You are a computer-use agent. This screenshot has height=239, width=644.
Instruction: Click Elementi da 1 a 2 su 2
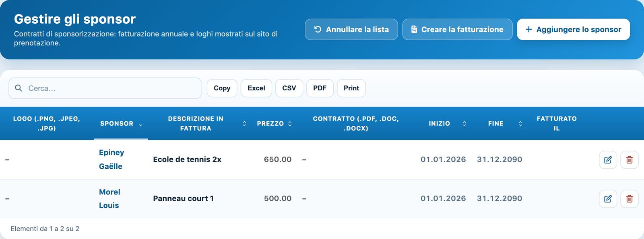(x=45, y=229)
